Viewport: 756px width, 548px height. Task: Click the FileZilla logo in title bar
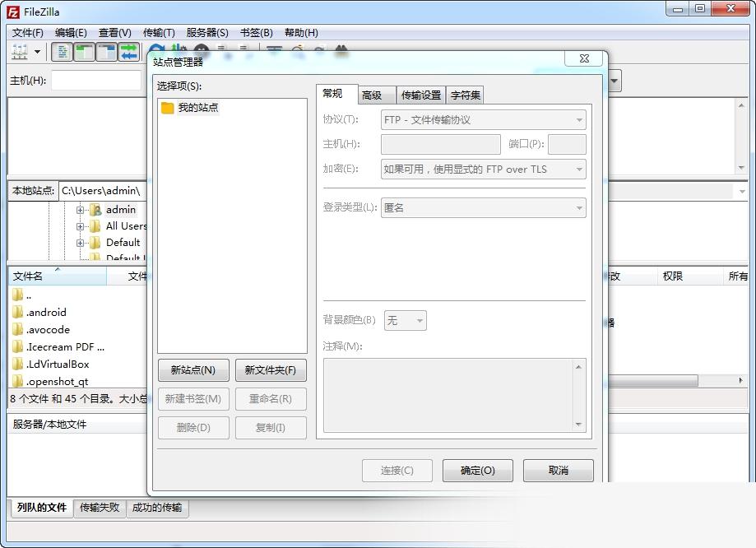pos(13,12)
